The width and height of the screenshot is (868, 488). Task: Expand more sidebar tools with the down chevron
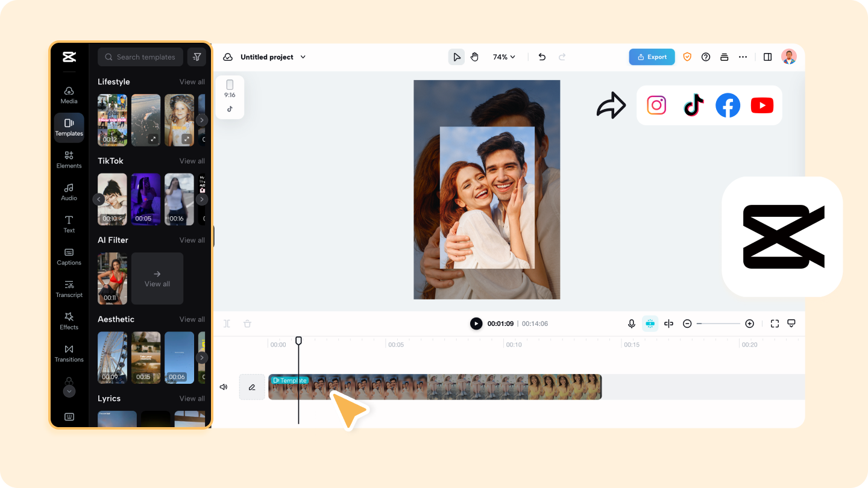[69, 391]
